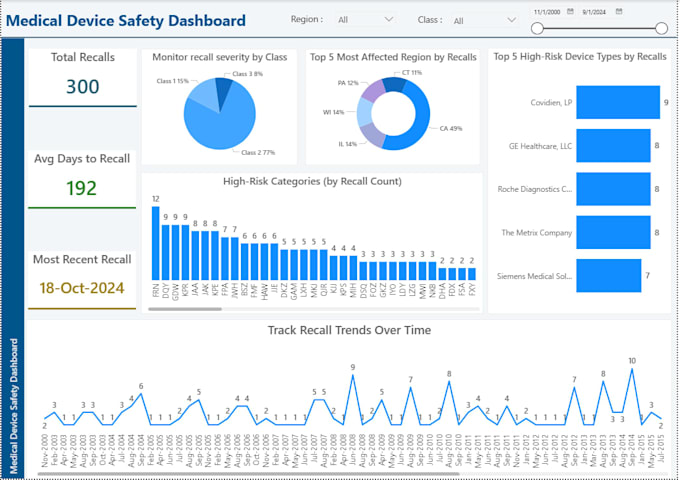Click the Class : filter label
The width and height of the screenshot is (680, 480).
click(430, 20)
